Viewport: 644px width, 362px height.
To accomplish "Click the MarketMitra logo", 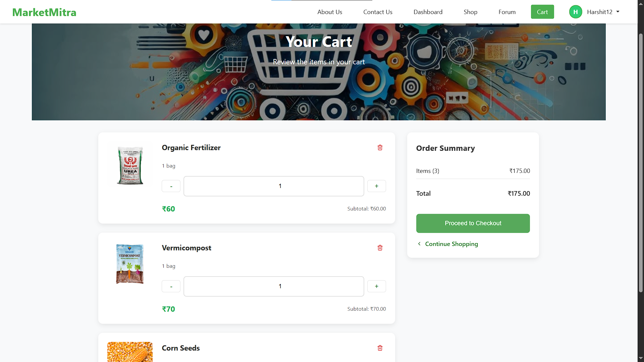I will point(44,12).
